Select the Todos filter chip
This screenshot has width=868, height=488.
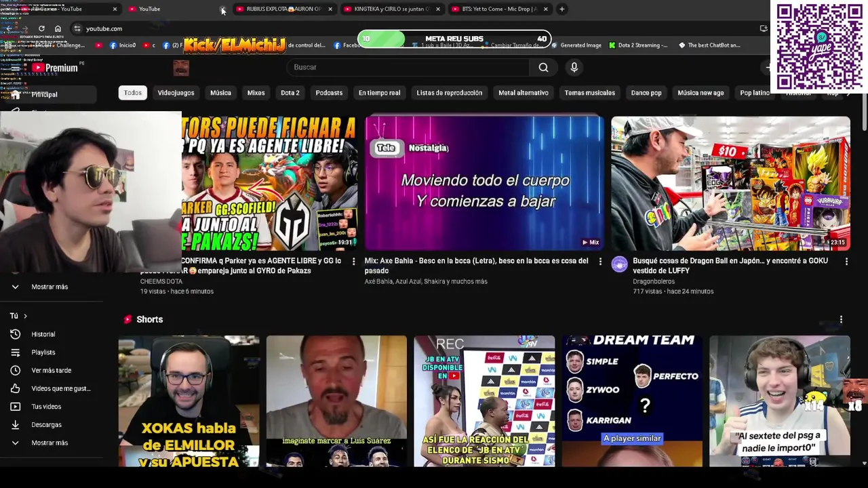133,93
